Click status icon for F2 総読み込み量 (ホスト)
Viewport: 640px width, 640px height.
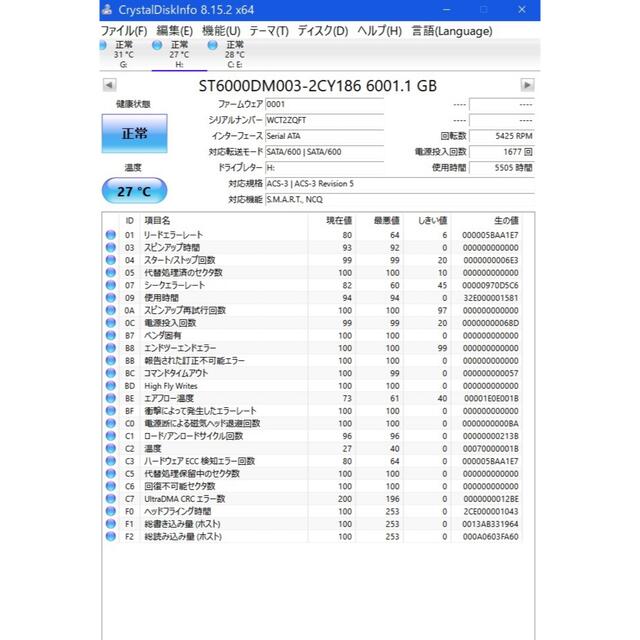pos(111,536)
